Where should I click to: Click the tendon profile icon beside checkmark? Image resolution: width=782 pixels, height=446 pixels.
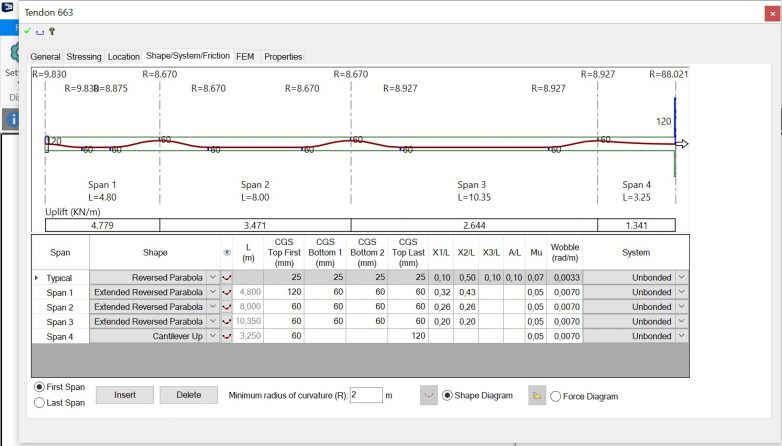(39, 32)
